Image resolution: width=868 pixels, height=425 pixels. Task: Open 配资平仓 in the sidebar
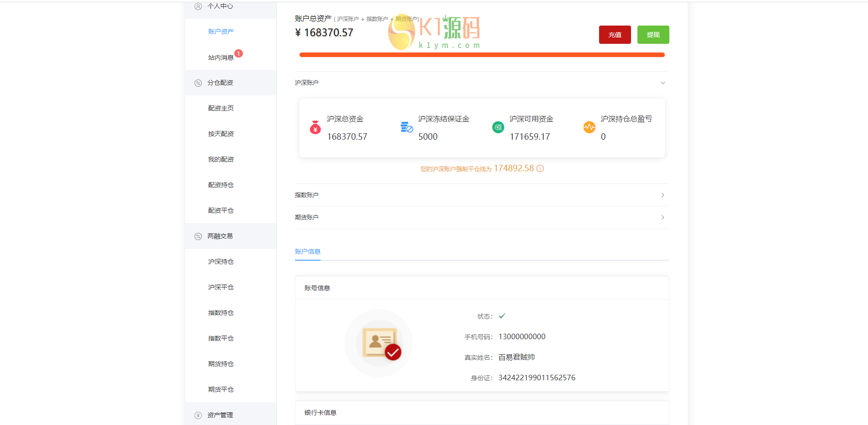221,210
